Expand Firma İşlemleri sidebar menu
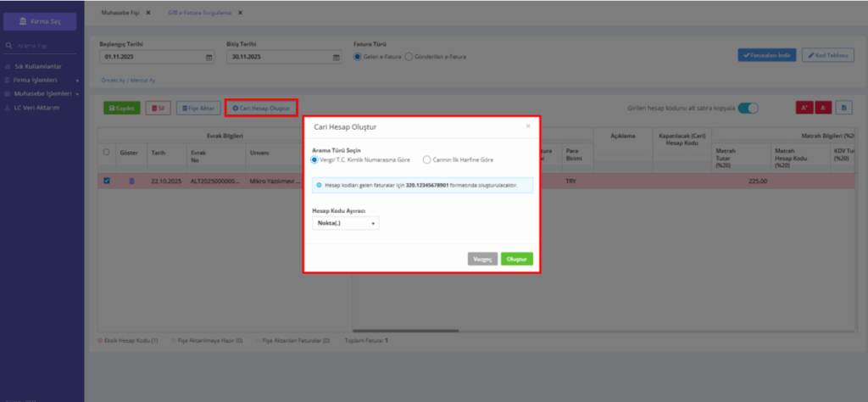Screen dimensions: 868x402 click(42, 81)
